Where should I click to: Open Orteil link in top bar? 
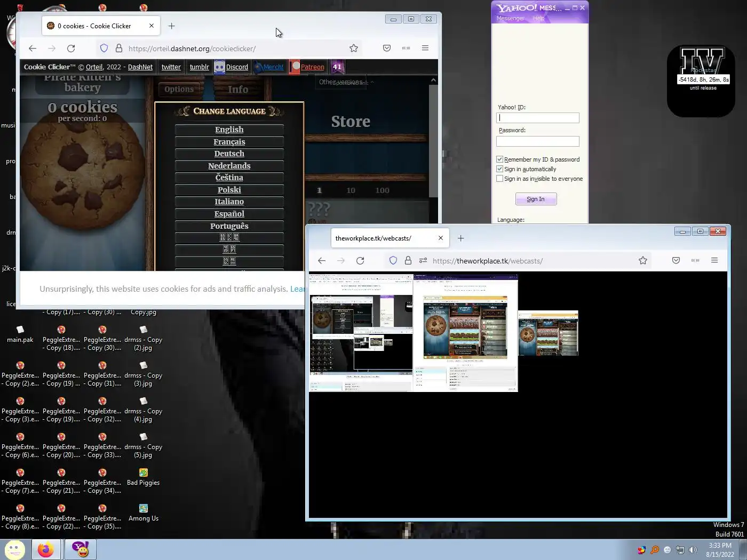coord(94,67)
